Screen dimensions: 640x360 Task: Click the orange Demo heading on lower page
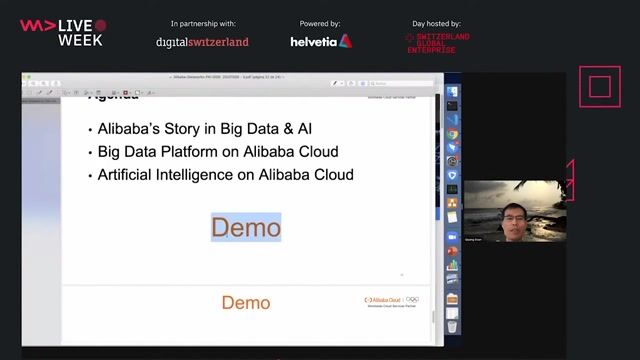pos(246,303)
